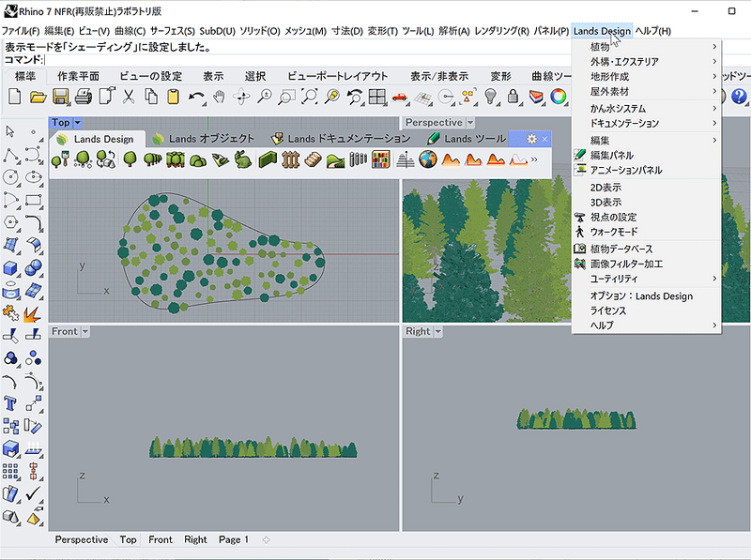The width and height of the screenshot is (751, 560).
Task: Click the light bulb icon
Action: coord(490,97)
